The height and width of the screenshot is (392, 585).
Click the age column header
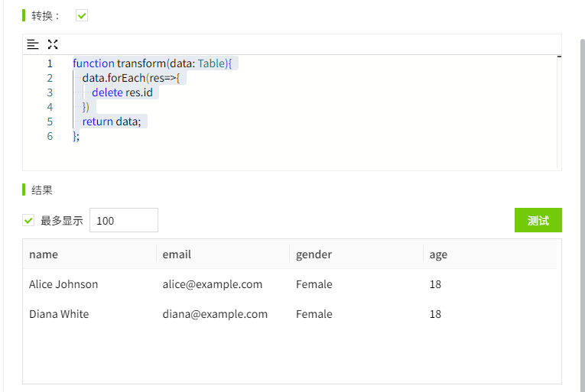[438, 254]
